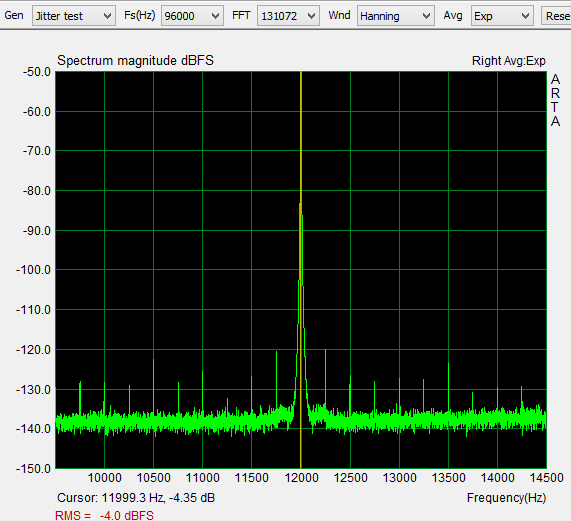This screenshot has height=521, width=571.
Task: Click the Spectrum magnitude dBFS title
Action: tap(135, 60)
